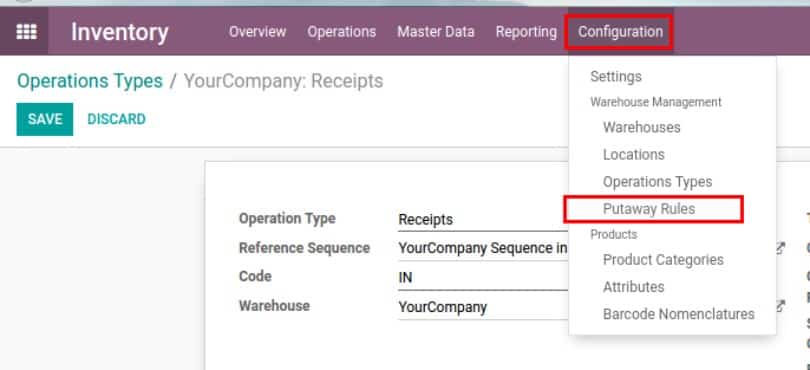Choose Attributes under Products
The height and width of the screenshot is (370, 810).
pos(633,287)
